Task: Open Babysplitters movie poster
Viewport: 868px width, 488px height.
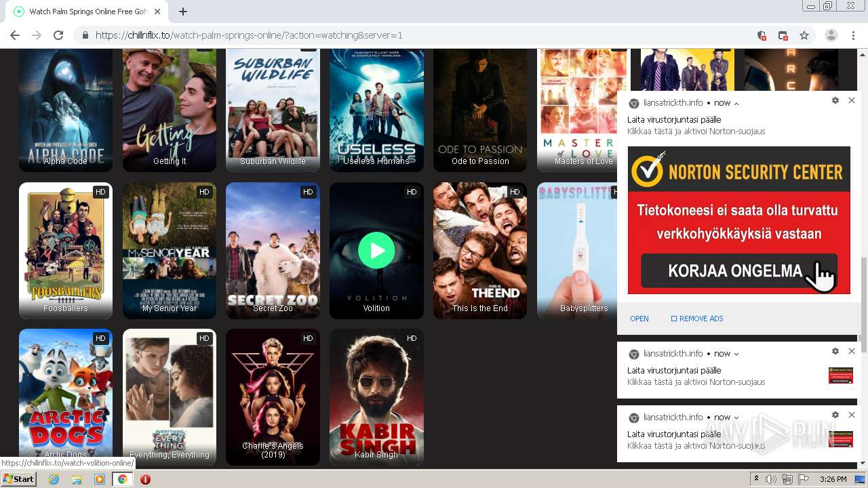Action: [x=577, y=251]
